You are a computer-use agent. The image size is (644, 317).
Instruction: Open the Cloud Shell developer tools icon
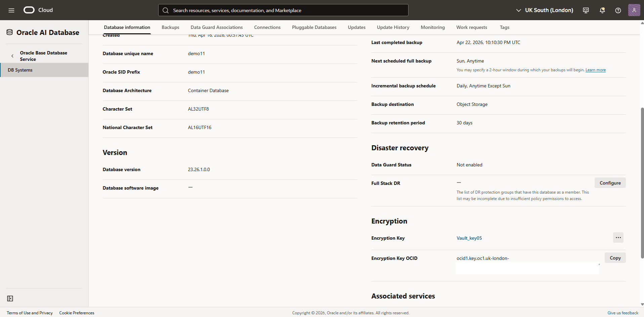click(586, 10)
